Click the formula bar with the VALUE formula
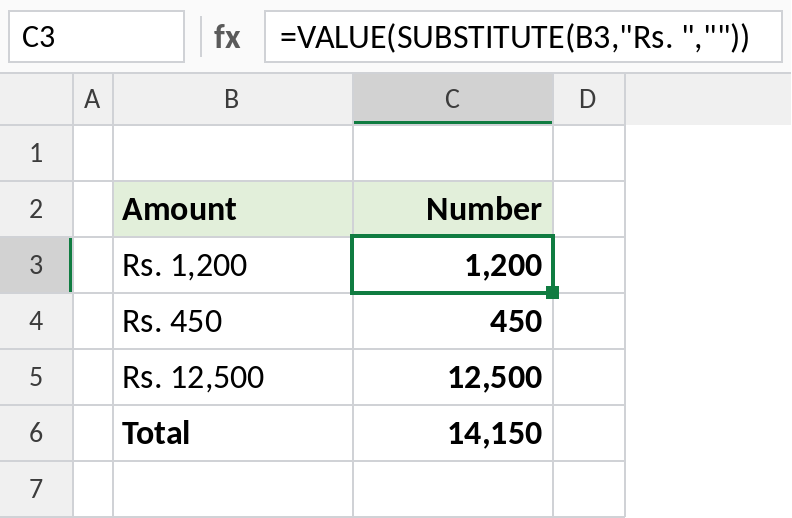 [x=523, y=37]
